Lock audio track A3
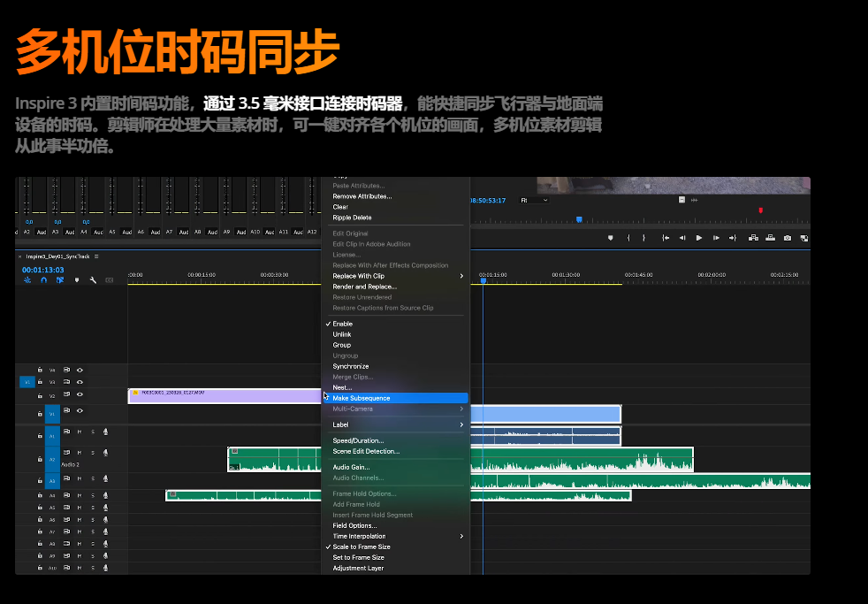 pos(40,480)
